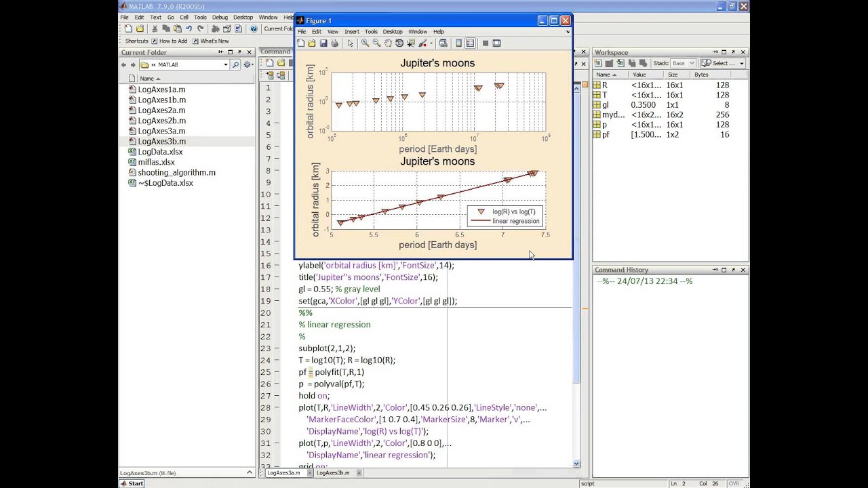Viewport: 868px width, 488px height.
Task: Click the OVR indicator in status bar
Action: pos(734,483)
